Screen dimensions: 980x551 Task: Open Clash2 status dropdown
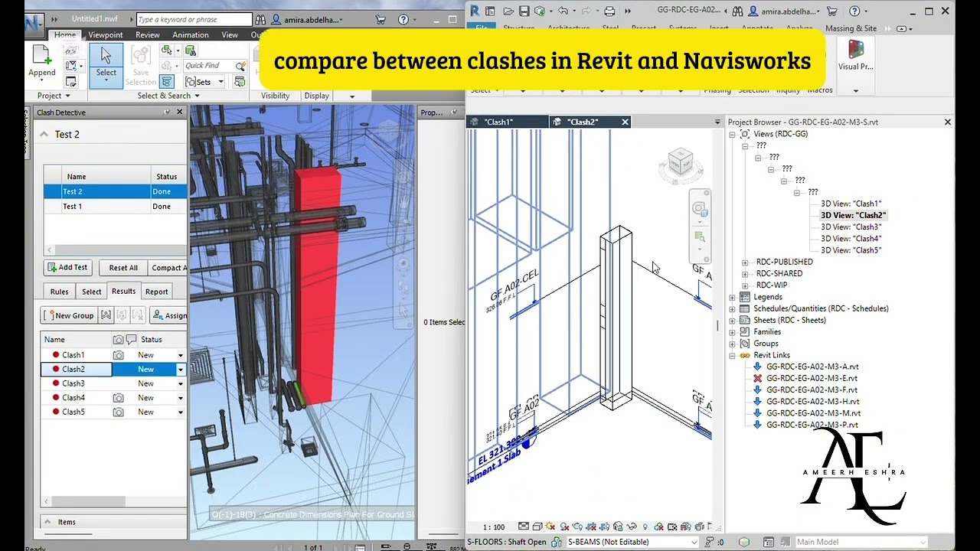(x=181, y=370)
